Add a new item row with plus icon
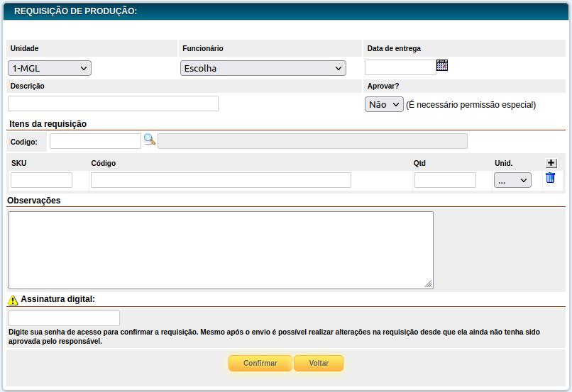This screenshot has height=392, width=572. 551,163
